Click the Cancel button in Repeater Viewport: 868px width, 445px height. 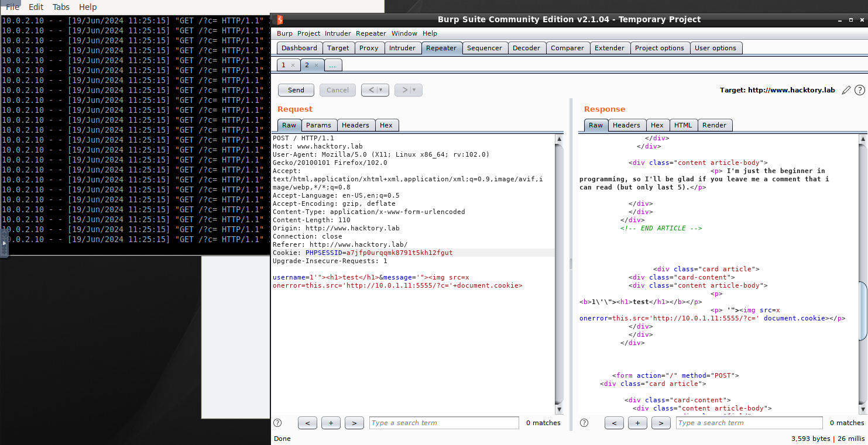coord(338,90)
